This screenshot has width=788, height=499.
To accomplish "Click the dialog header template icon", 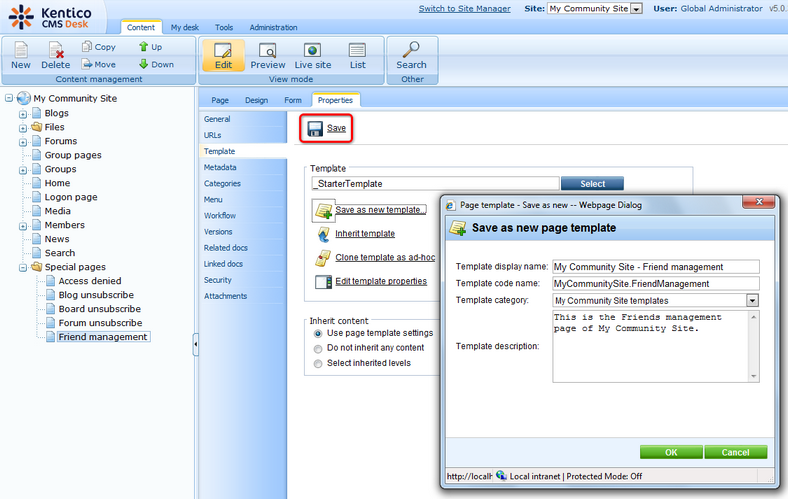I will pos(458,228).
